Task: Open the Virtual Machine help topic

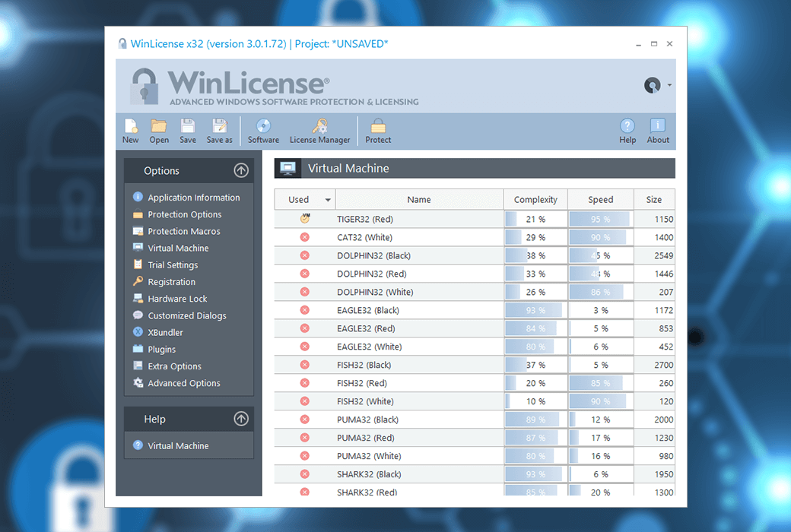Action: (x=177, y=445)
